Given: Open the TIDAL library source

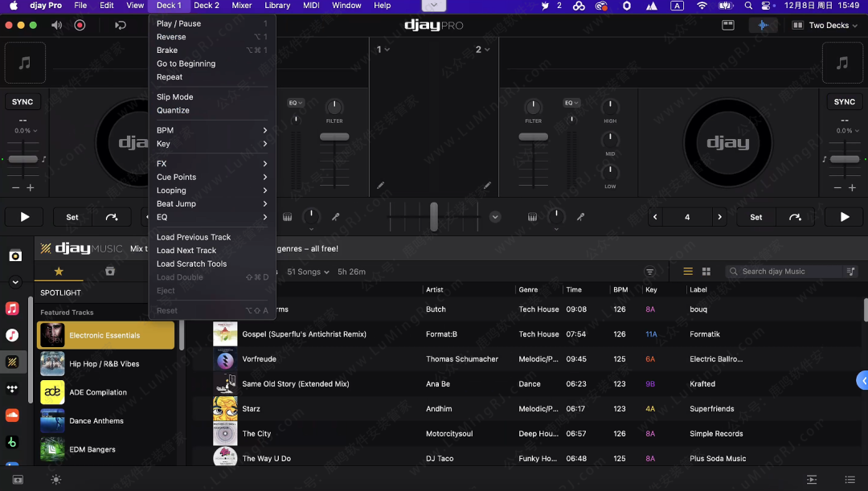Looking at the screenshot, I should 12,389.
